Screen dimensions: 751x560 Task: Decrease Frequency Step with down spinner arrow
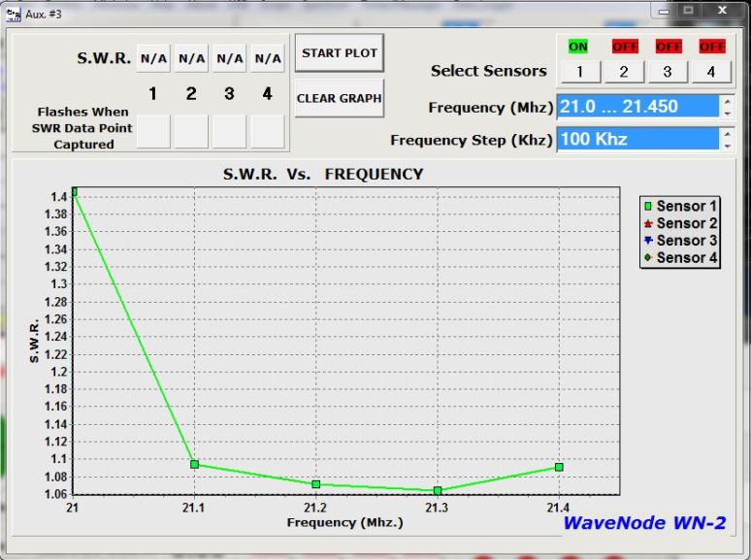point(728,146)
